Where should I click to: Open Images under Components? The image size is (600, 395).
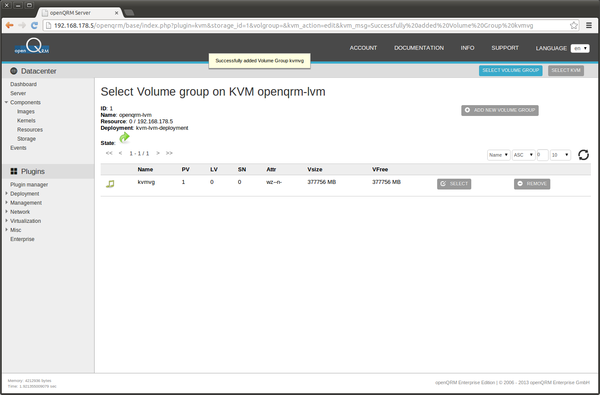point(26,111)
